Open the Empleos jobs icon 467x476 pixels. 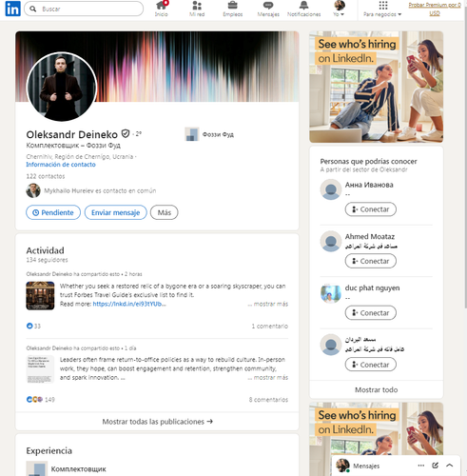[232, 9]
